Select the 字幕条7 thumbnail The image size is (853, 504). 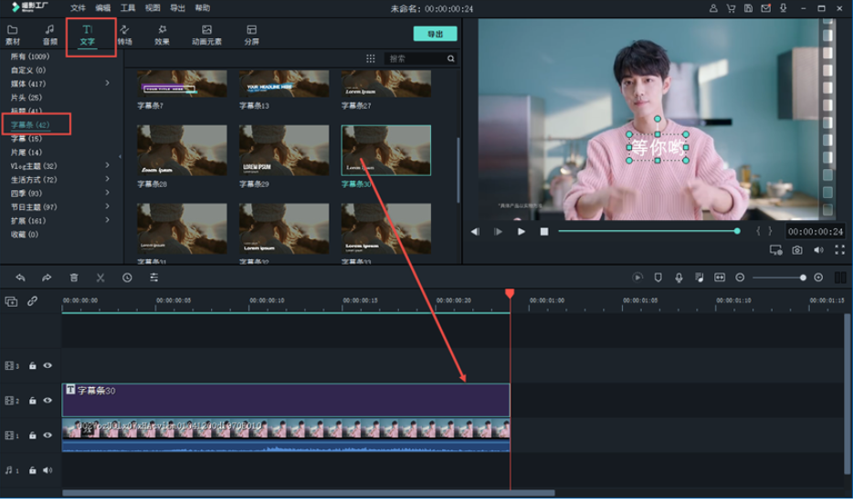(182, 84)
